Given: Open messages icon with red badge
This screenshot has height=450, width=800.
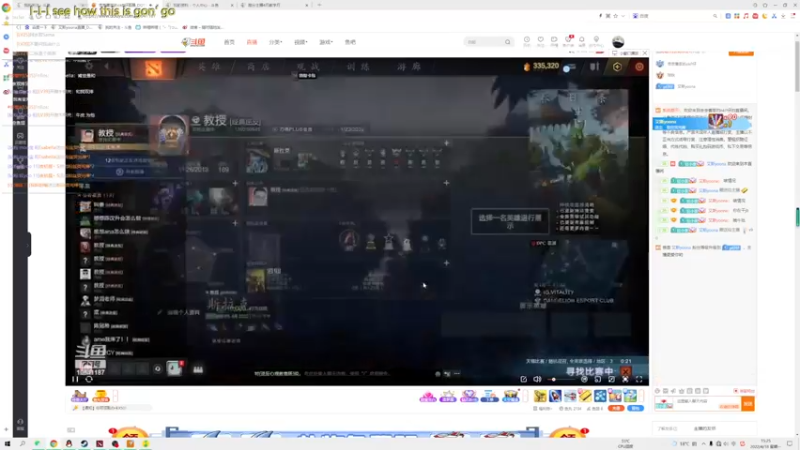Looking at the screenshot, I should point(568,40).
